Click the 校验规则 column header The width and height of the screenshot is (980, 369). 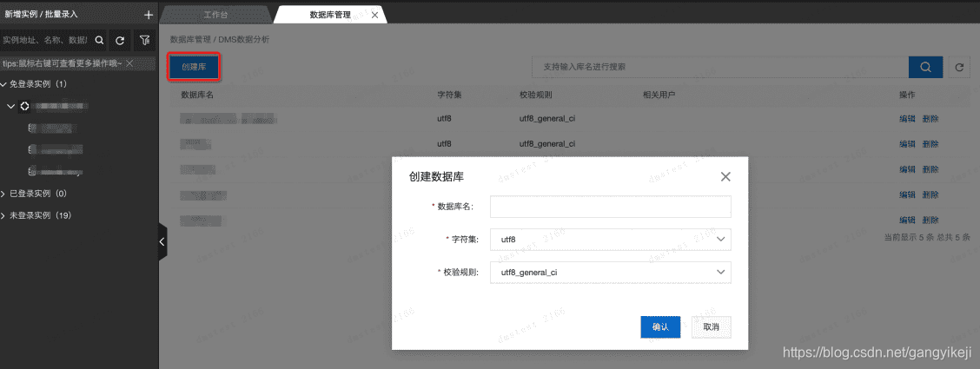click(536, 95)
